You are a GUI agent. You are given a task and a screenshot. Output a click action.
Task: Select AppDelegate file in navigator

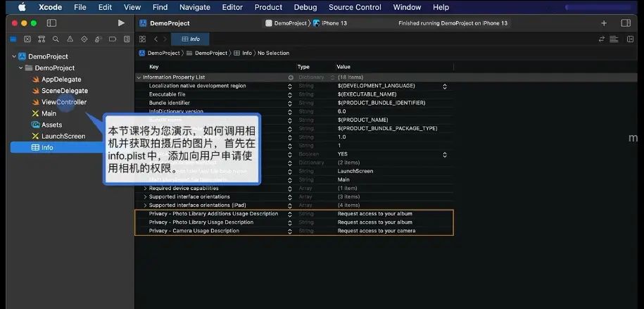pos(61,80)
